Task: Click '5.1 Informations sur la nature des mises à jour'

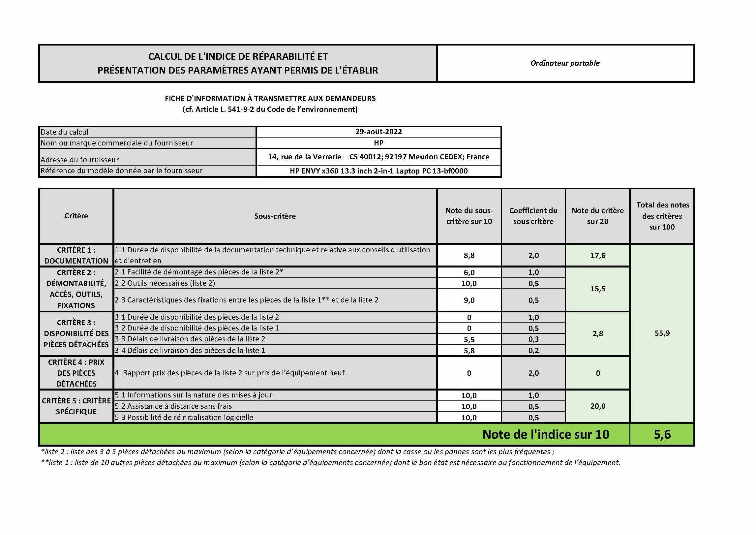Action: pyautogui.click(x=193, y=395)
